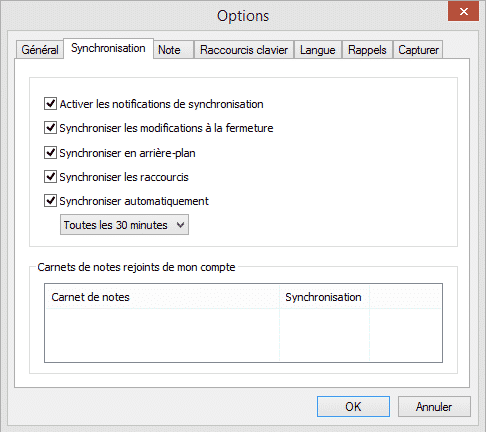The image size is (486, 432).
Task: Switch to the Général tab
Action: (40, 50)
